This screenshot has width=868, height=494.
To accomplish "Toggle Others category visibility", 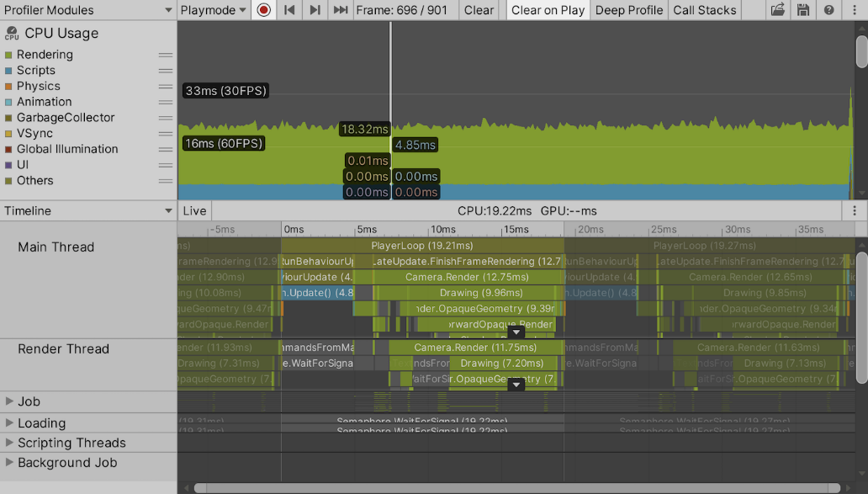I will 8,181.
